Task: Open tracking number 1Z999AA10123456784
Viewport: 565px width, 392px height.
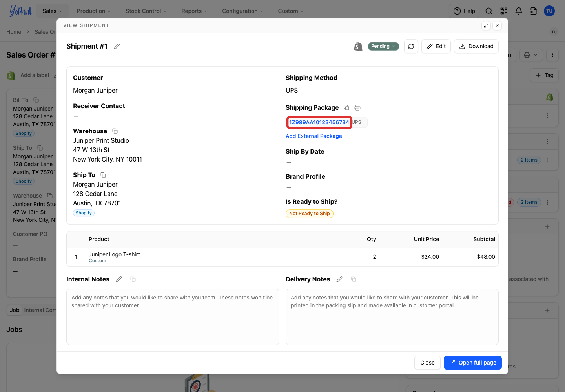Action: (x=319, y=122)
